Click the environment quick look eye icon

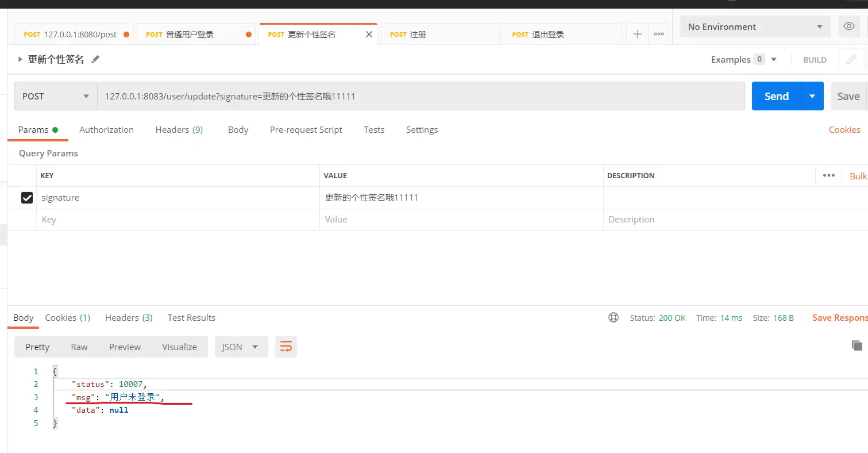pos(848,26)
